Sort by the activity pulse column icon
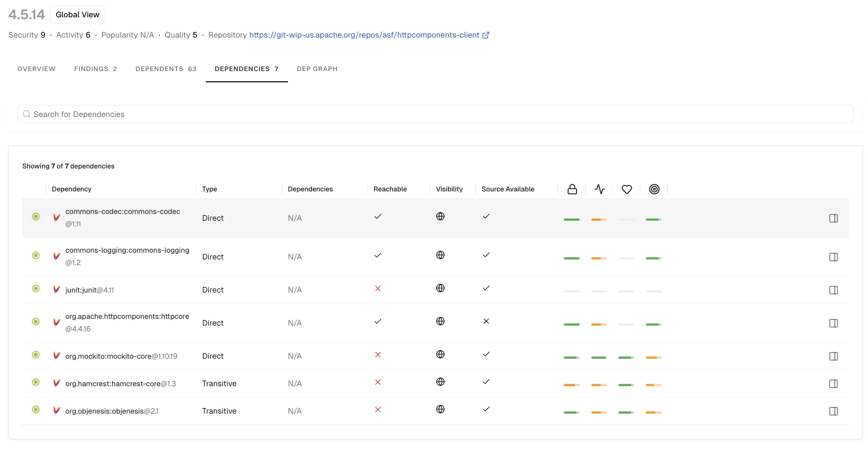The height and width of the screenshot is (449, 868). (600, 189)
